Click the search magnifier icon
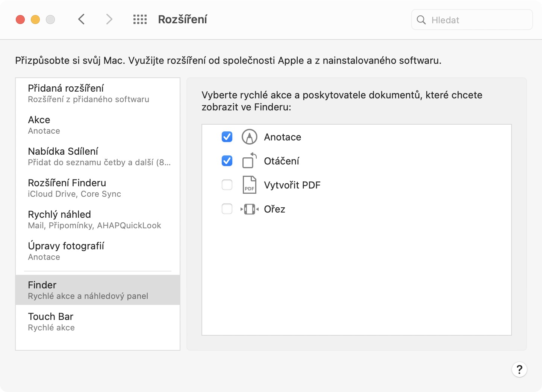 click(x=421, y=20)
